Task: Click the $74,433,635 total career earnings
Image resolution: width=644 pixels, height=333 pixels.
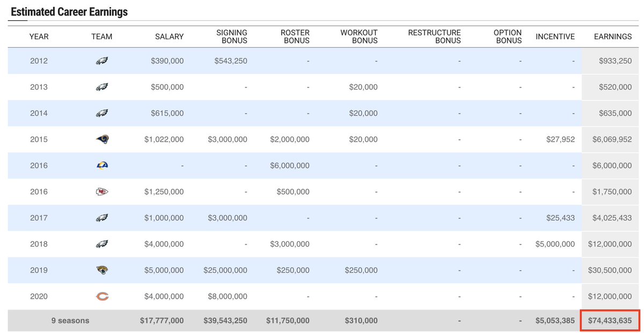Action: (x=610, y=321)
